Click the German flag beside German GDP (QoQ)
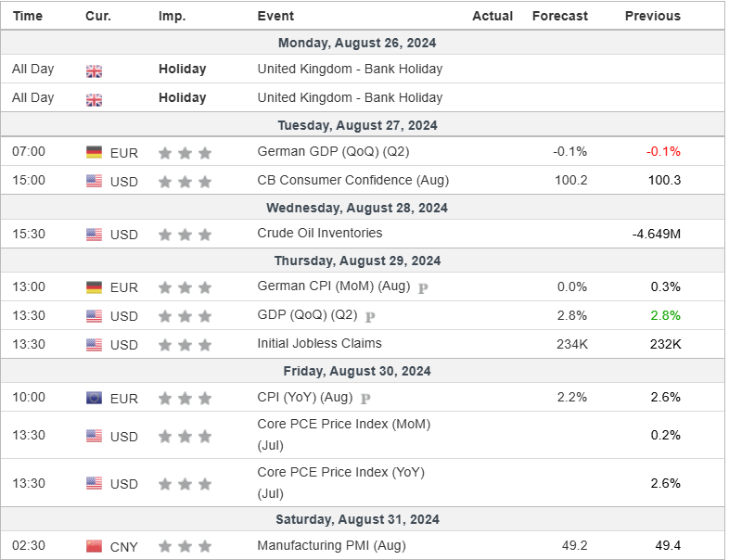The image size is (729, 560). click(94, 152)
